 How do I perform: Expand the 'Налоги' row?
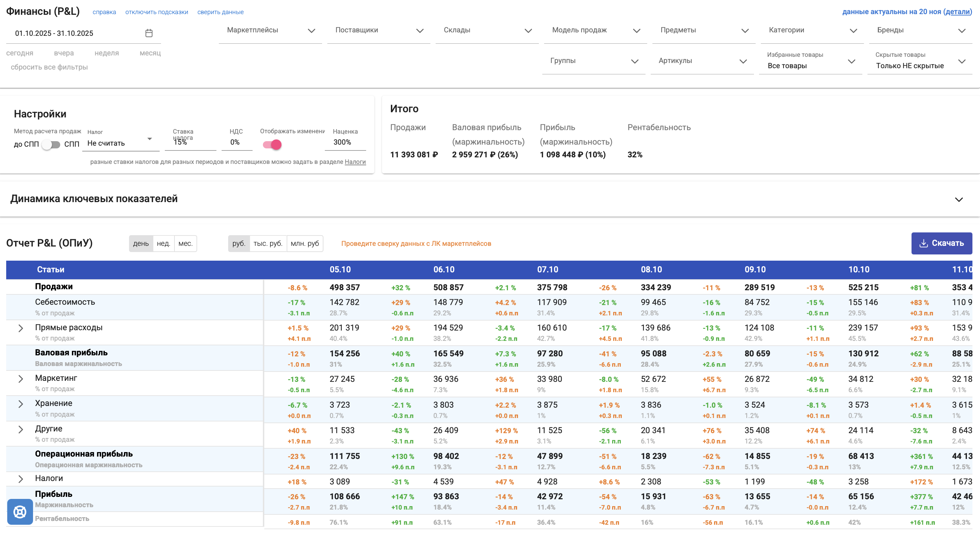(20, 479)
